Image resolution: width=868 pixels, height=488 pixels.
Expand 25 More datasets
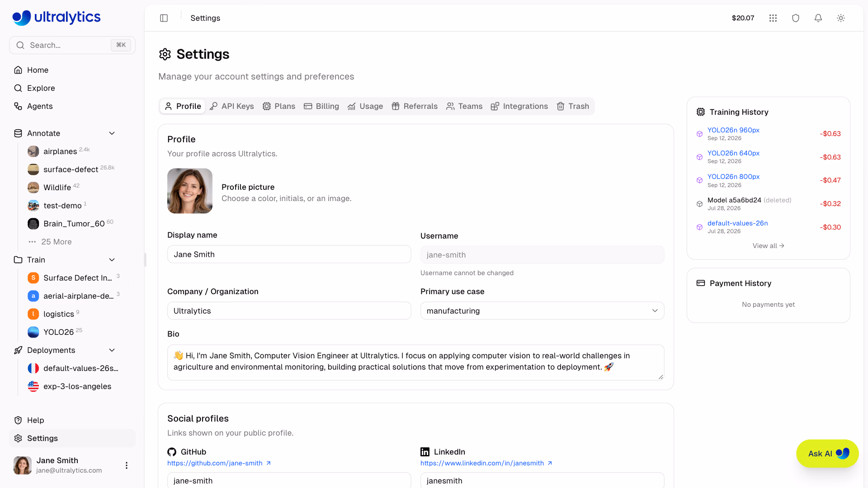(50, 242)
